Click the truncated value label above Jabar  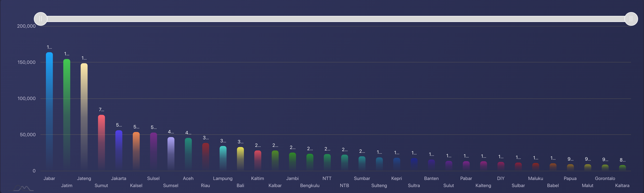(49, 47)
